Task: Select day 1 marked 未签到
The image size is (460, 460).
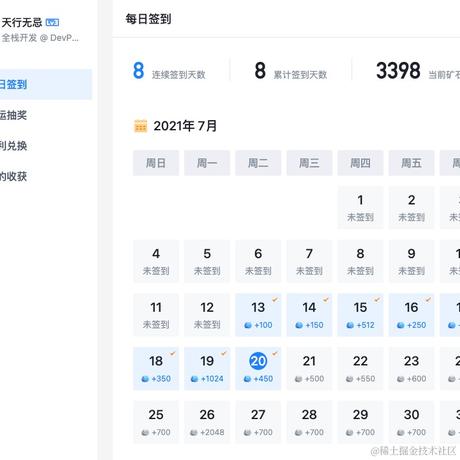Action: pyautogui.click(x=360, y=208)
